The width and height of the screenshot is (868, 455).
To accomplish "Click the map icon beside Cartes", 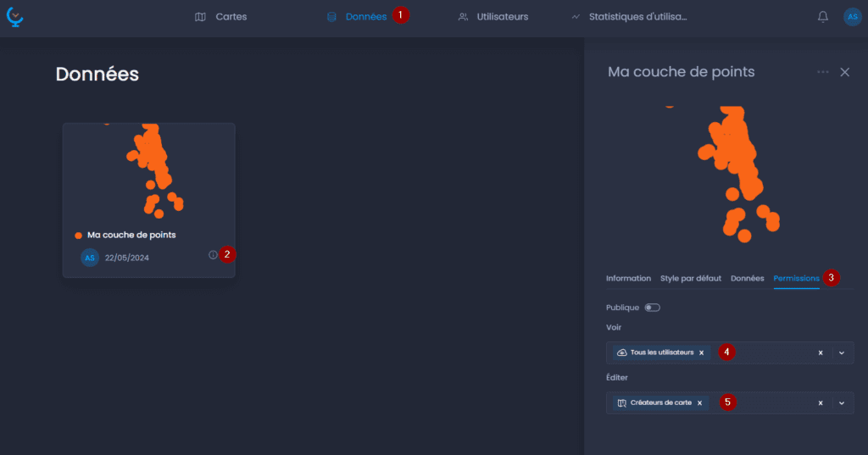I will coord(200,17).
